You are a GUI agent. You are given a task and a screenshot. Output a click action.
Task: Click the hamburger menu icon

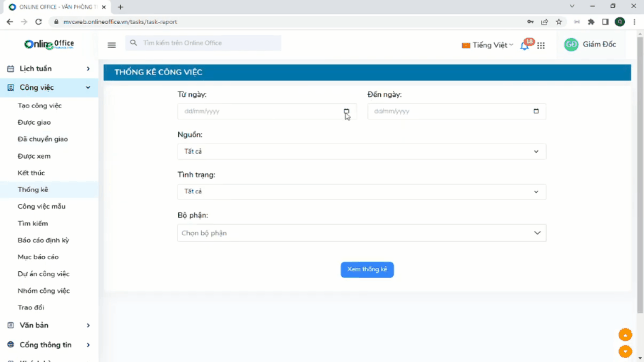112,45
